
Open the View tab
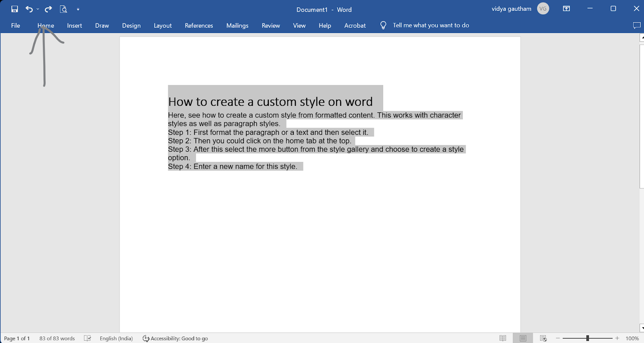[x=299, y=25]
